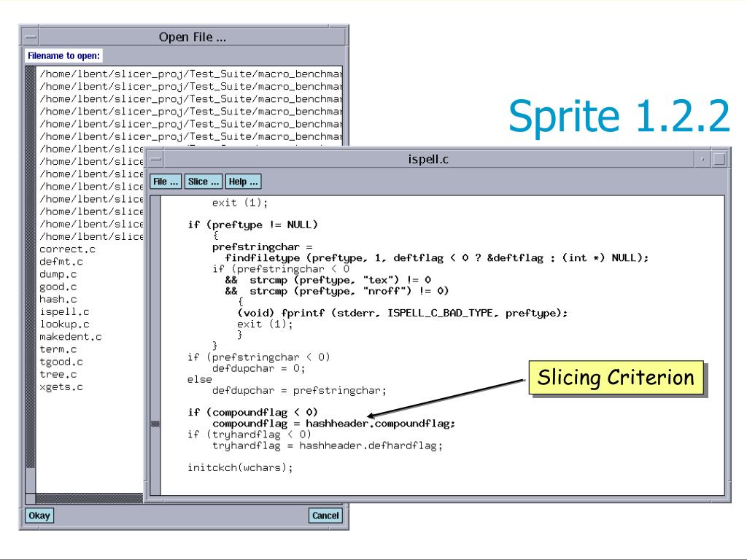747x560 pixels.
Task: Click the vertical scrollbar thumb in ispell.c window
Action: pos(155,424)
